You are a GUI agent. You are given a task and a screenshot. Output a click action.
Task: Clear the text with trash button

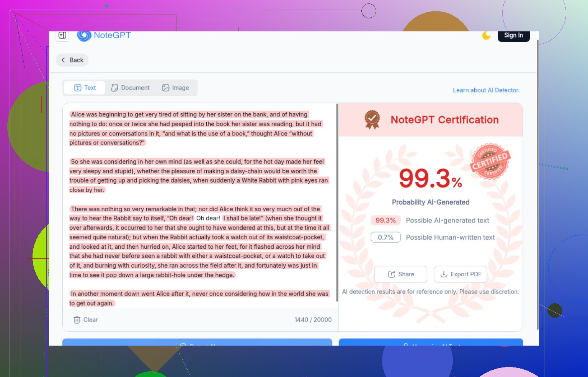85,320
